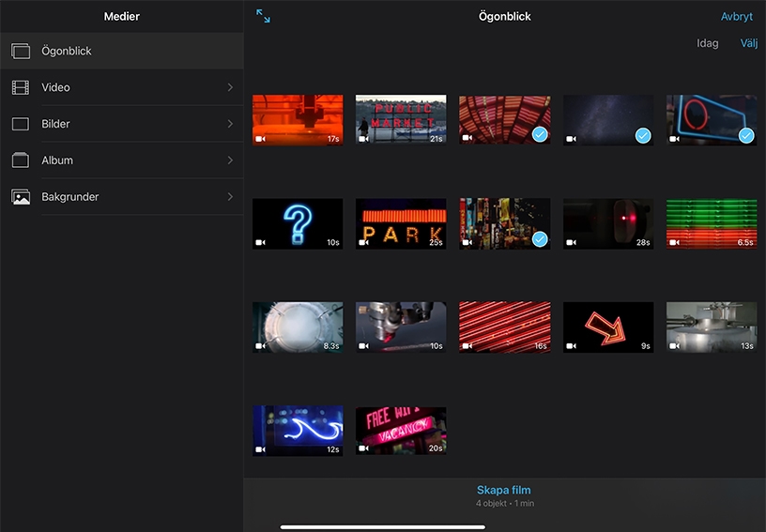Select the steaming metal tank 13s clip
Screen dimensions: 766x532
coord(712,327)
